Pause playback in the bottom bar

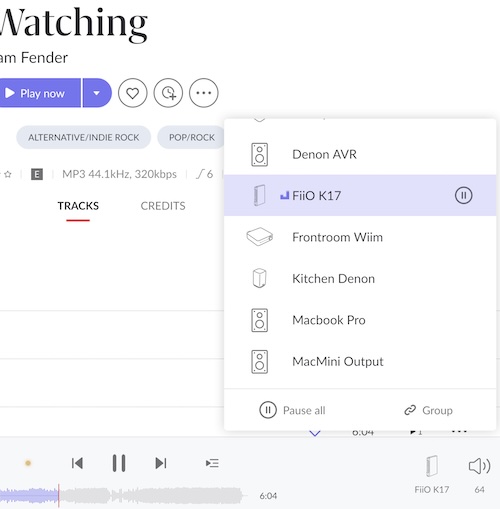[119, 463]
